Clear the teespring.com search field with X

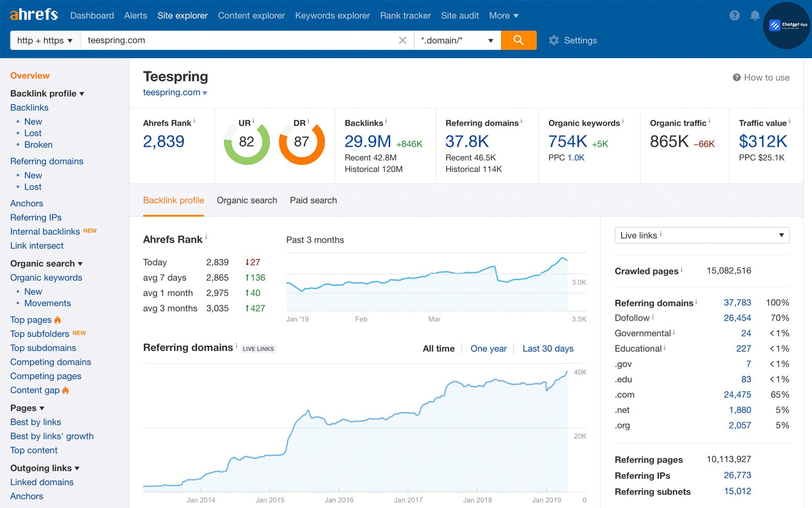pyautogui.click(x=402, y=40)
